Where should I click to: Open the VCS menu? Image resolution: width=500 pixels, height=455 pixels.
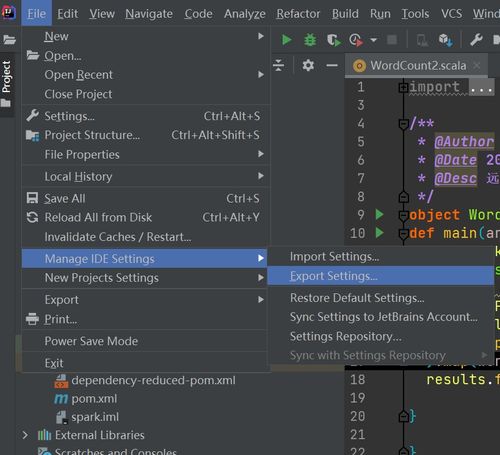[x=452, y=14]
